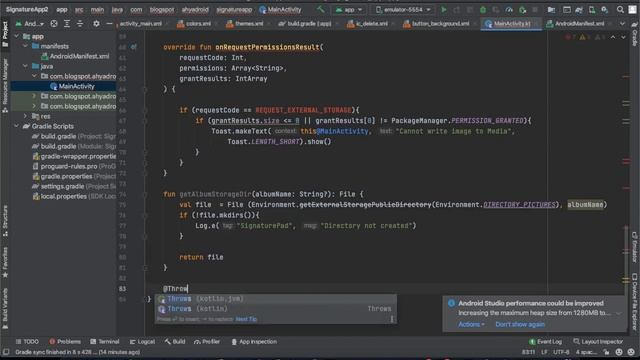Click Collapse All in Project panel
The image size is (640, 360).
[80, 24]
